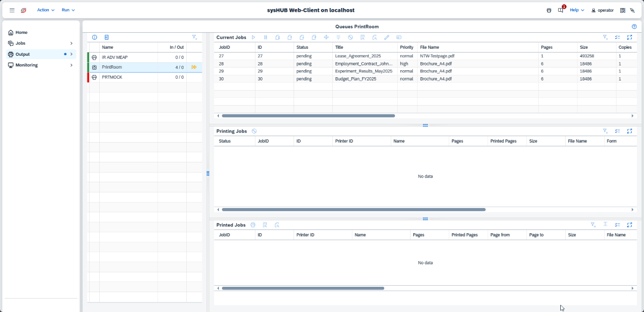Viewport: 644px width, 312px height.
Task: Click the Printed Jobs horizontal scrollbar
Action: click(x=303, y=288)
